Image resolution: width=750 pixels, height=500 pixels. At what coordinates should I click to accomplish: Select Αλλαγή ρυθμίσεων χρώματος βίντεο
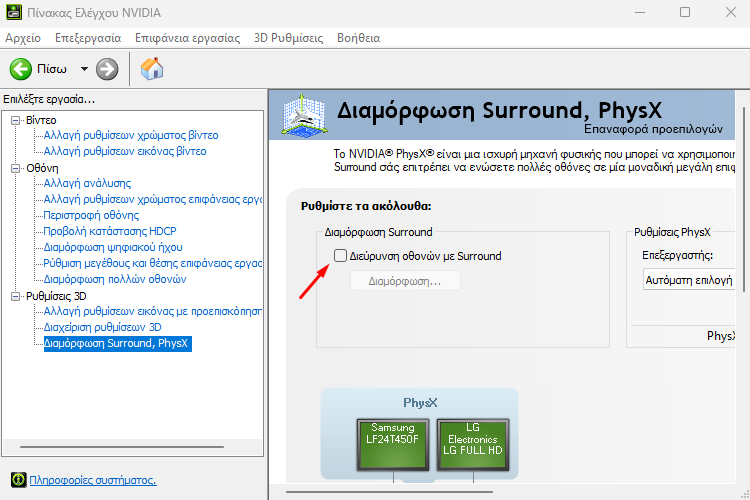tap(131, 135)
